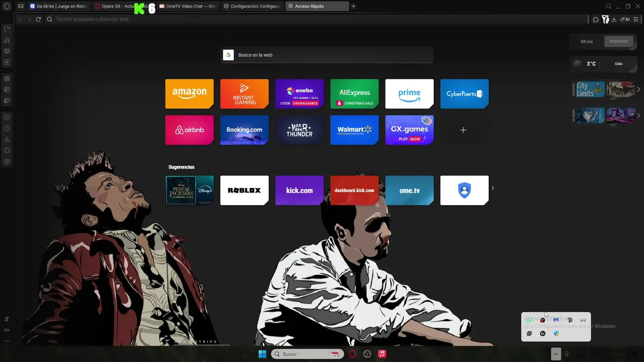Collapse the system tray hidden icons arrow
644x362 pixels.
[555, 354]
